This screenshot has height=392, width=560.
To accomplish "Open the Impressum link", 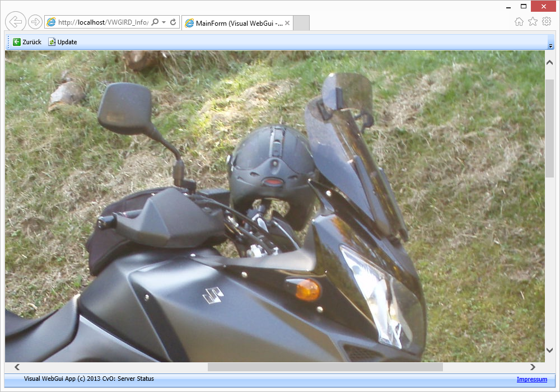I will pos(532,379).
